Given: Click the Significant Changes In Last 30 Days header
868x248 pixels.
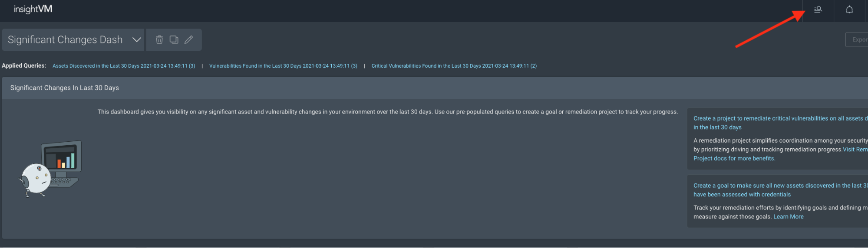Looking at the screenshot, I should tap(65, 88).
